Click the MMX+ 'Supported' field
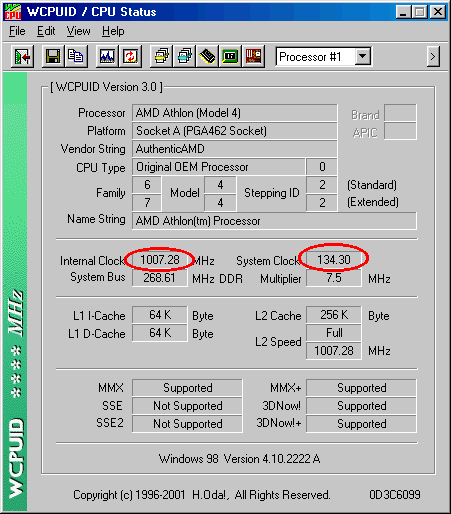451x514 pixels. (x=361, y=388)
